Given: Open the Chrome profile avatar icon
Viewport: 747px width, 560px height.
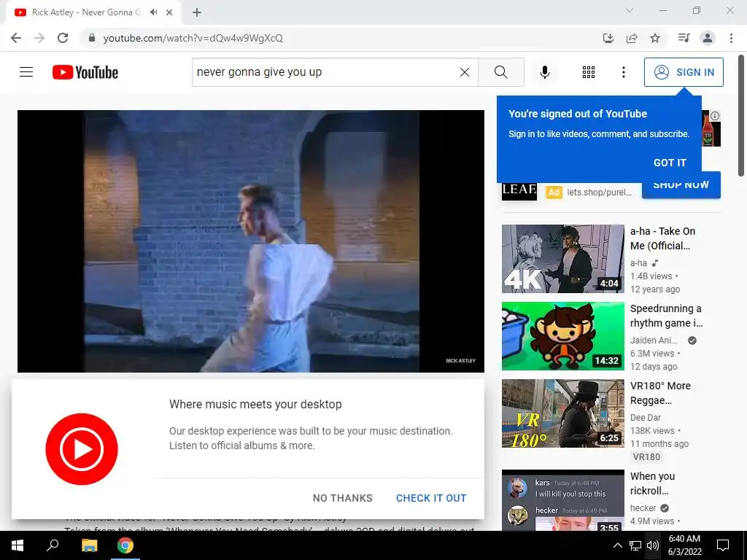Looking at the screenshot, I should [708, 38].
